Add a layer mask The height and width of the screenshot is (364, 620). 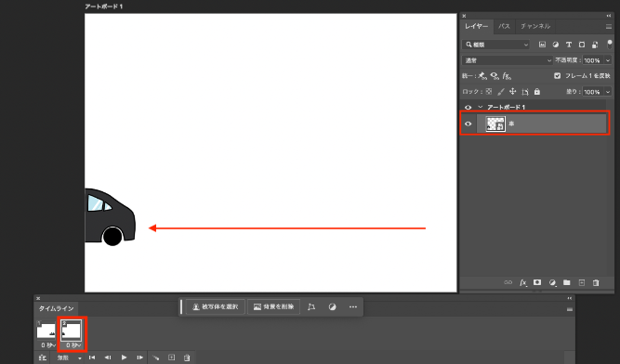pos(537,282)
